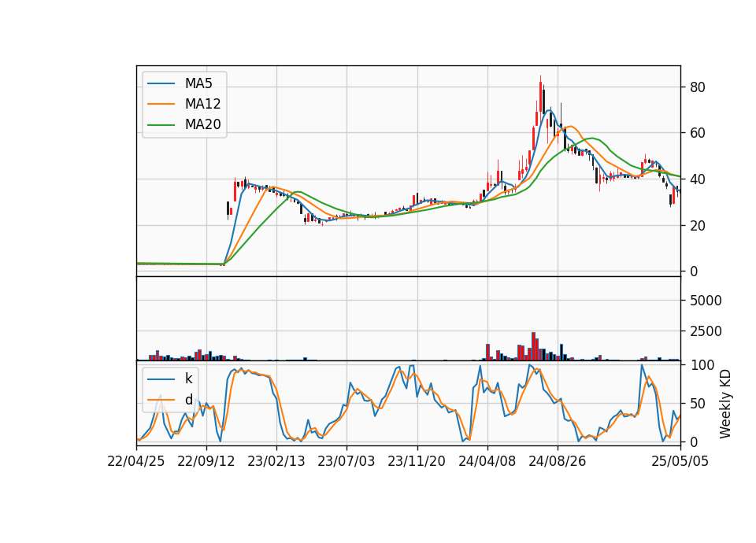Screen dimensions: 756x543
Task: Click the MA12 legend label
Action: pos(202,104)
